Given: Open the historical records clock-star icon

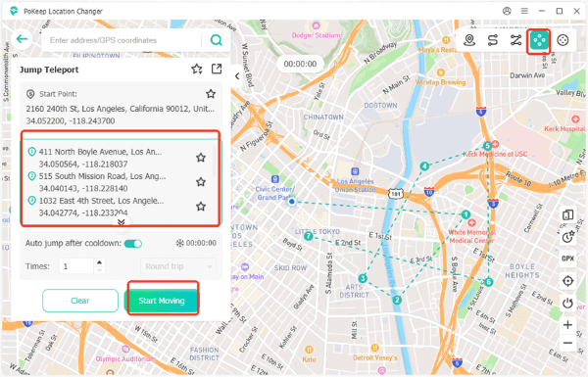Looking at the screenshot, I should click(567, 236).
